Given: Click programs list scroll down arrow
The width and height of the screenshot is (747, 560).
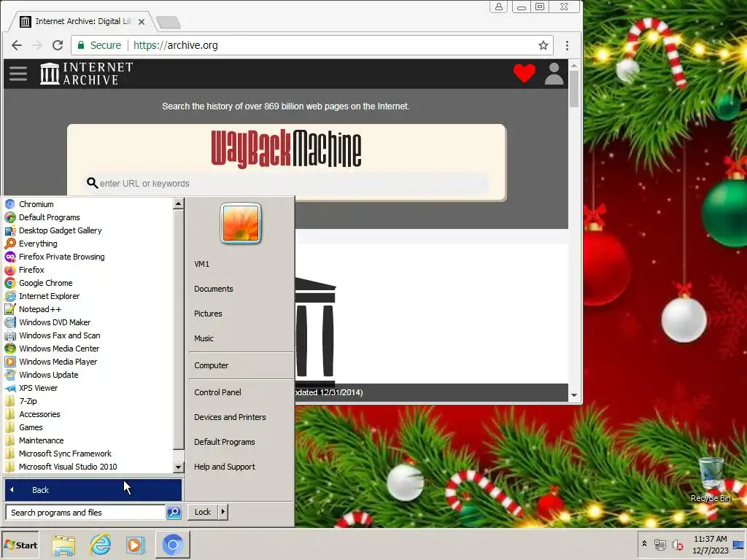Looking at the screenshot, I should coord(178,467).
